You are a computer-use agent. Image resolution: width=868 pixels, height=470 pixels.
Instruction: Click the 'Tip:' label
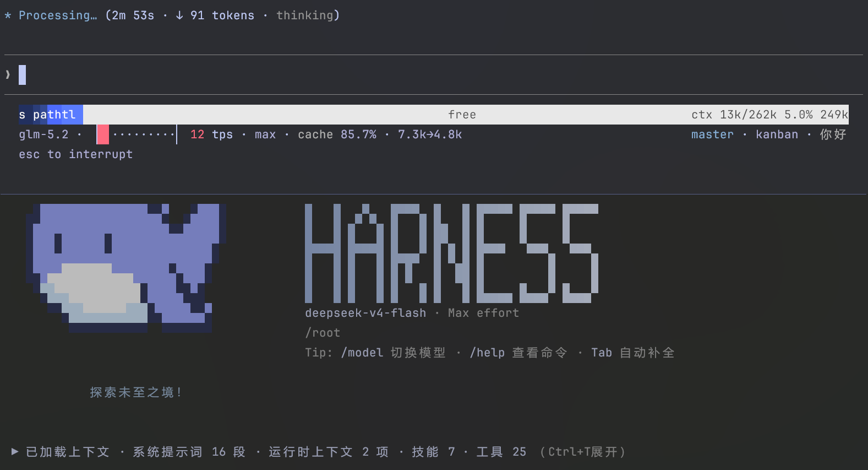319,353
